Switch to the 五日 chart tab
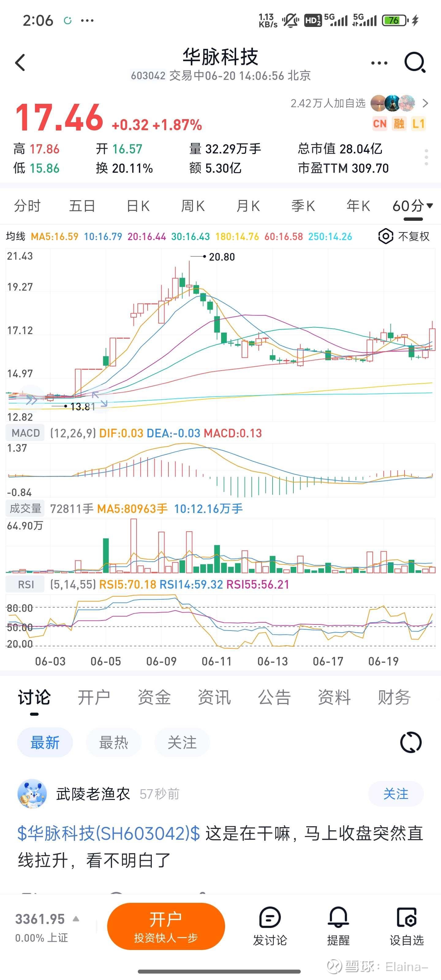Image resolution: width=441 pixels, height=980 pixels. point(82,206)
